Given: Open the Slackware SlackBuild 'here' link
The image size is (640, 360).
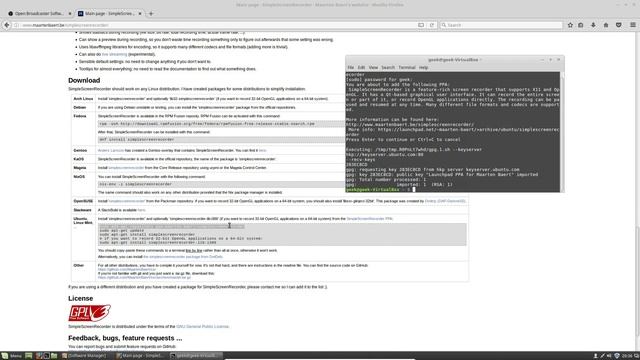Looking at the screenshot, I should click(141, 210).
